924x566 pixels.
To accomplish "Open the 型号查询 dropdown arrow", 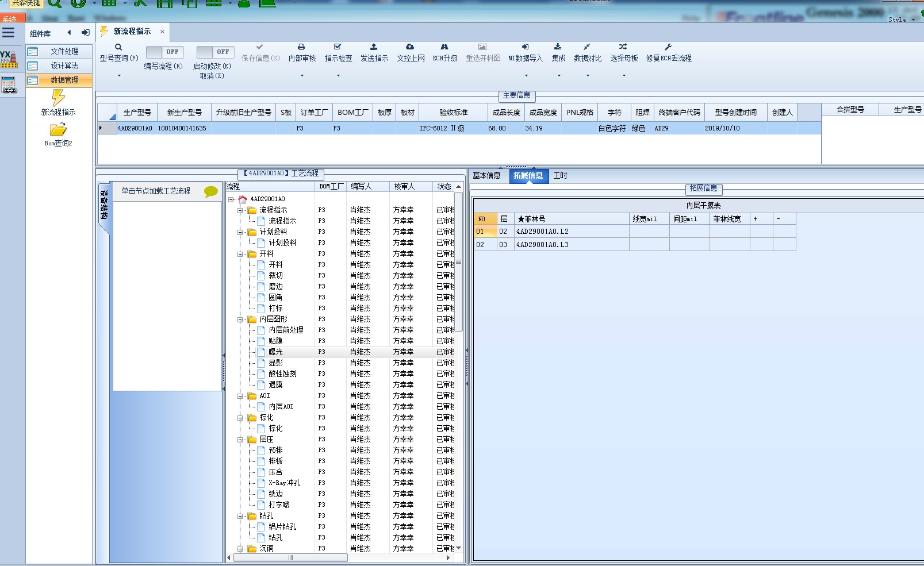I will (119, 75).
